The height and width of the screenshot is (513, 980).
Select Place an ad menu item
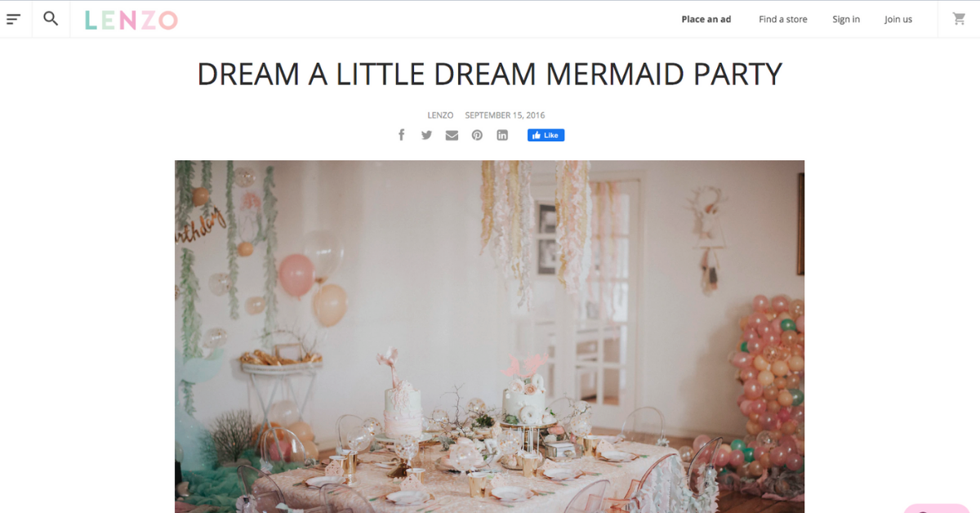click(x=706, y=19)
